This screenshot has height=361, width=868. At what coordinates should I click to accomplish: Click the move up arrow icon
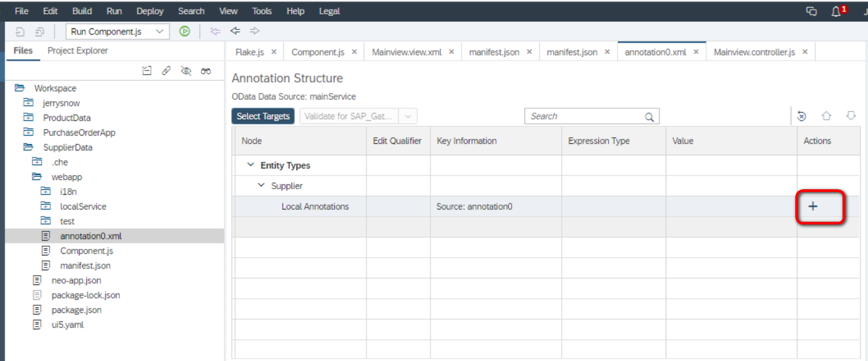pyautogui.click(x=826, y=116)
